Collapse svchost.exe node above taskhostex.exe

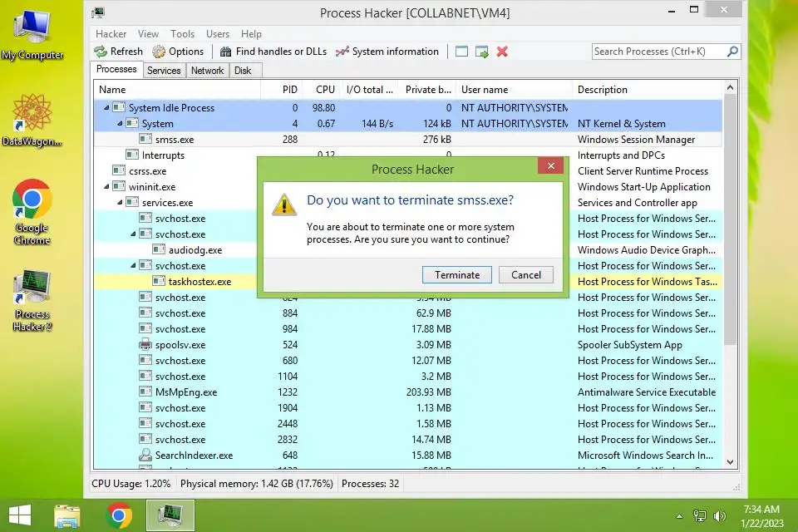click(x=133, y=265)
